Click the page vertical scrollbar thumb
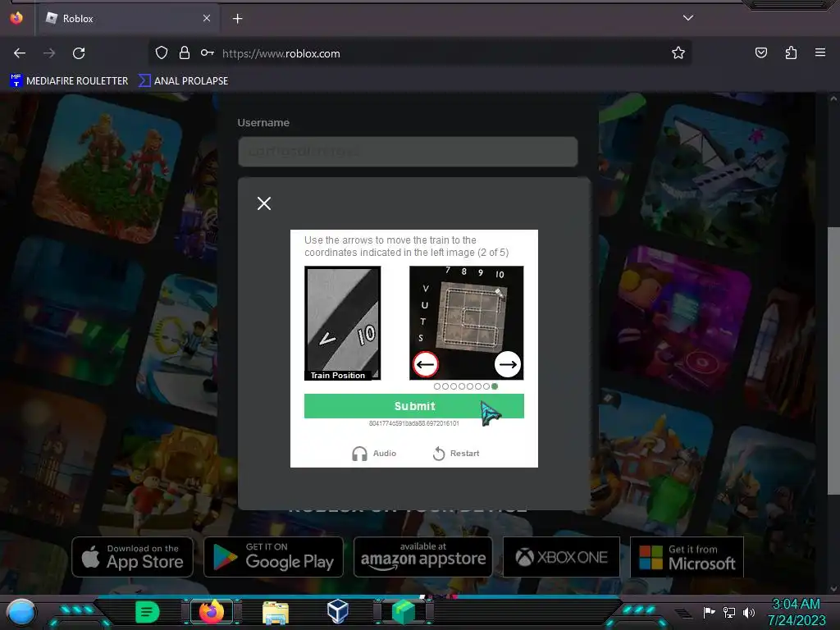The width and height of the screenshot is (840, 630). click(833, 361)
